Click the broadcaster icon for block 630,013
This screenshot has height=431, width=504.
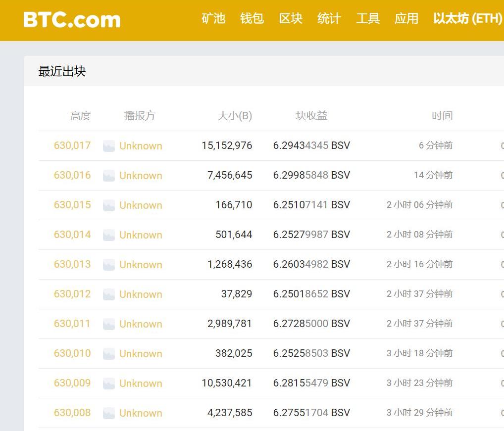tap(109, 265)
